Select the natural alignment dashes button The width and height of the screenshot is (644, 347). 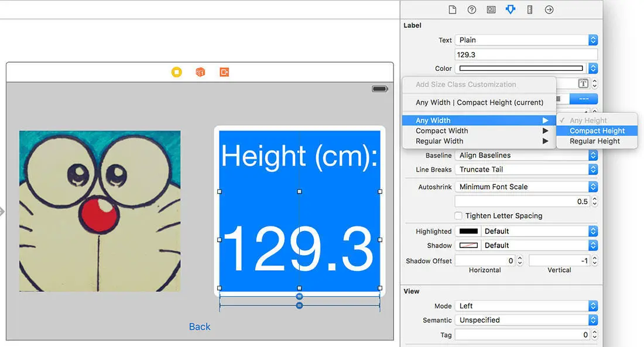click(584, 99)
